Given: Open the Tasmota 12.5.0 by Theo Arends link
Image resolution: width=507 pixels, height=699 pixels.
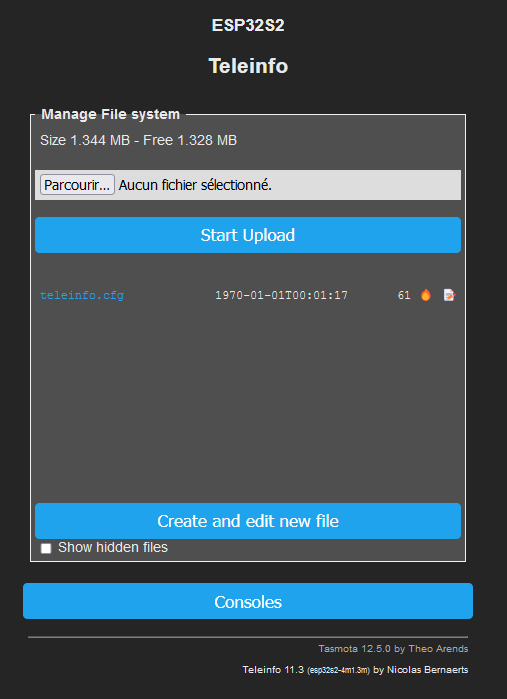Looking at the screenshot, I should tap(393, 649).
